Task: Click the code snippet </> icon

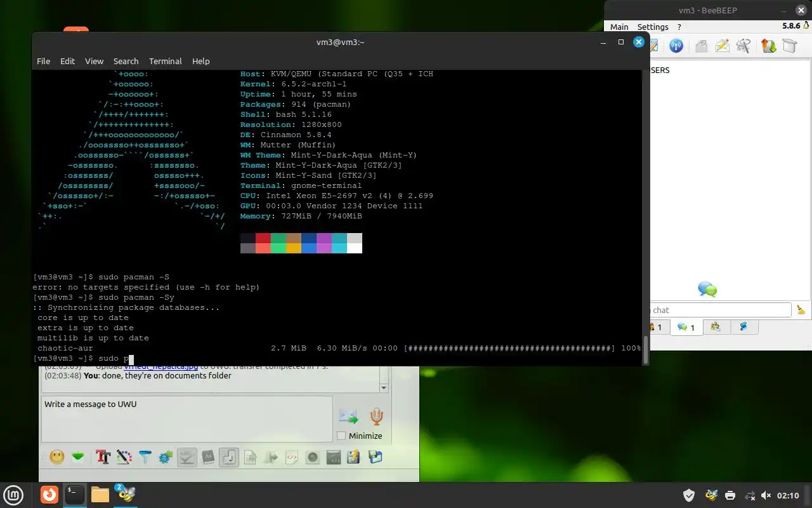Action: point(292,457)
